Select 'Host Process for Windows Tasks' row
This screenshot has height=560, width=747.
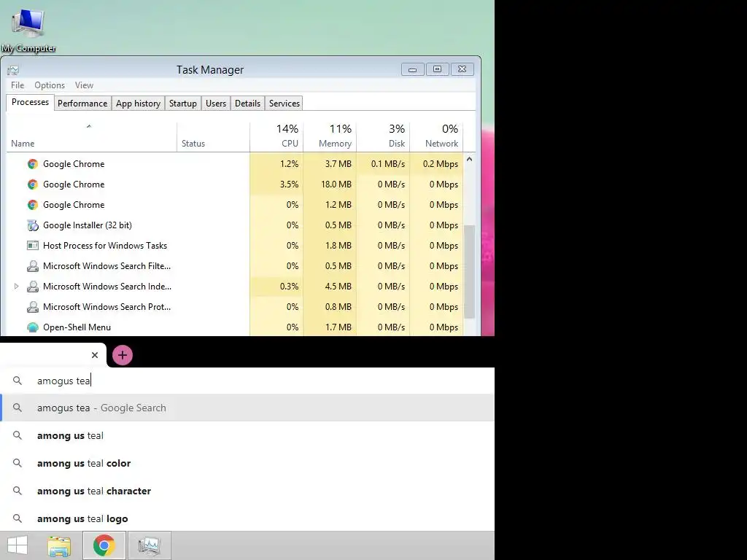pyautogui.click(x=235, y=246)
